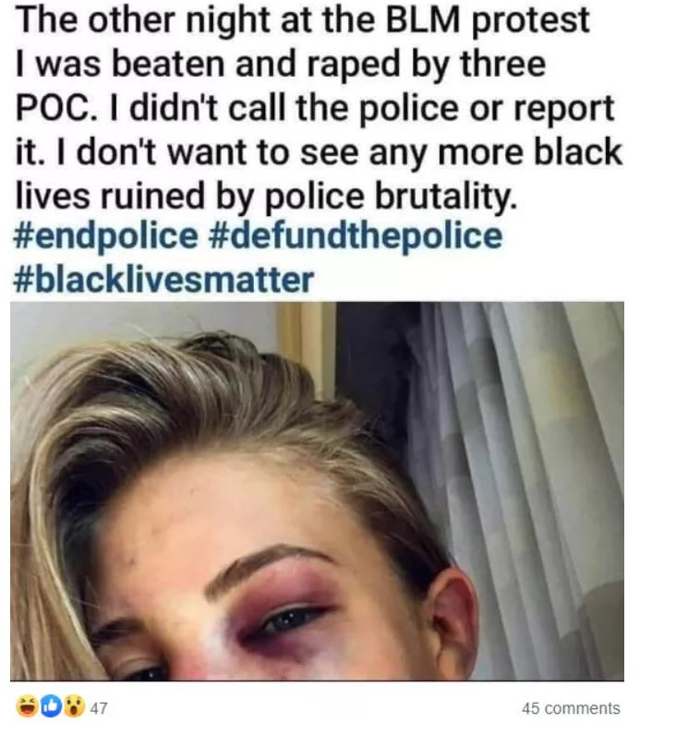Click the post text line ending 'police brutality.'
This screenshot has height=735, width=700.
click(266, 196)
